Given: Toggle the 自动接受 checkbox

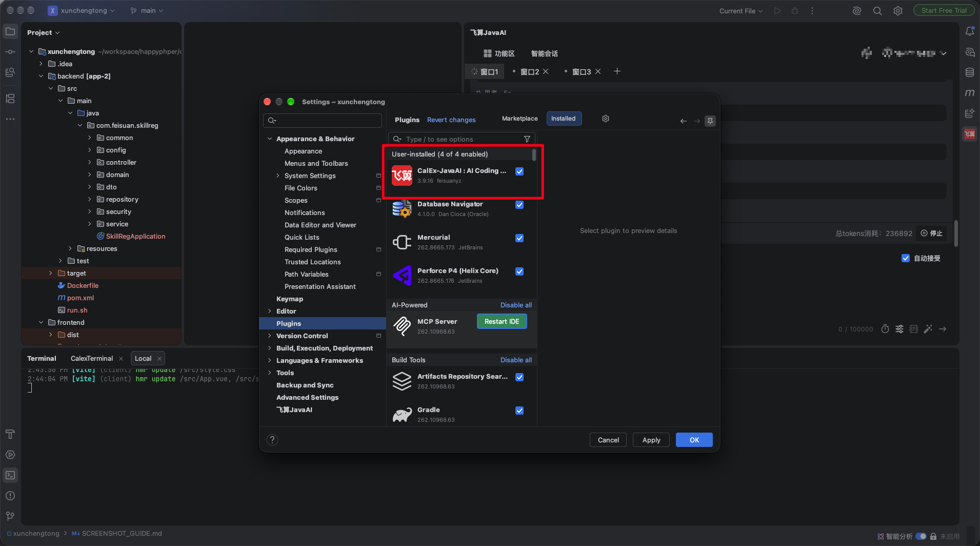Looking at the screenshot, I should click(906, 258).
